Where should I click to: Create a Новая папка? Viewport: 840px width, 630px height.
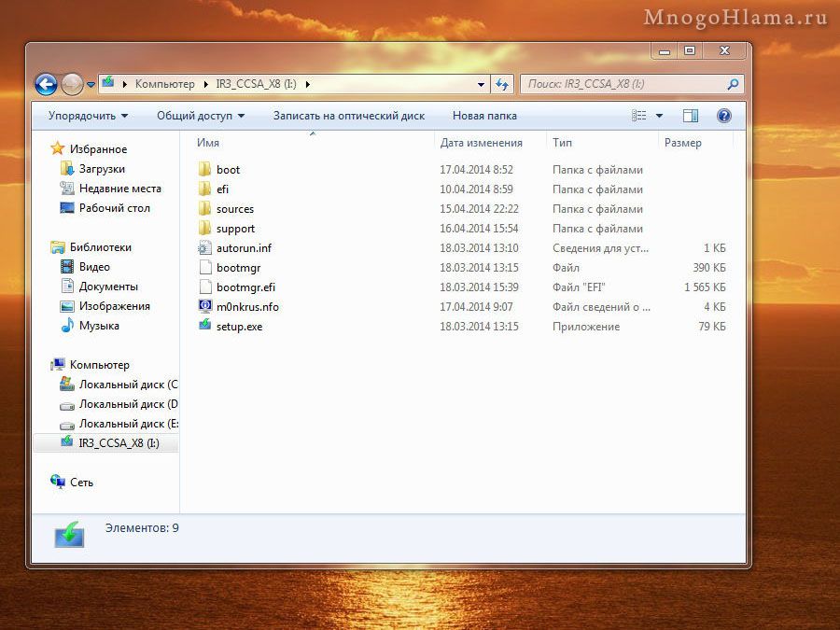coord(483,116)
